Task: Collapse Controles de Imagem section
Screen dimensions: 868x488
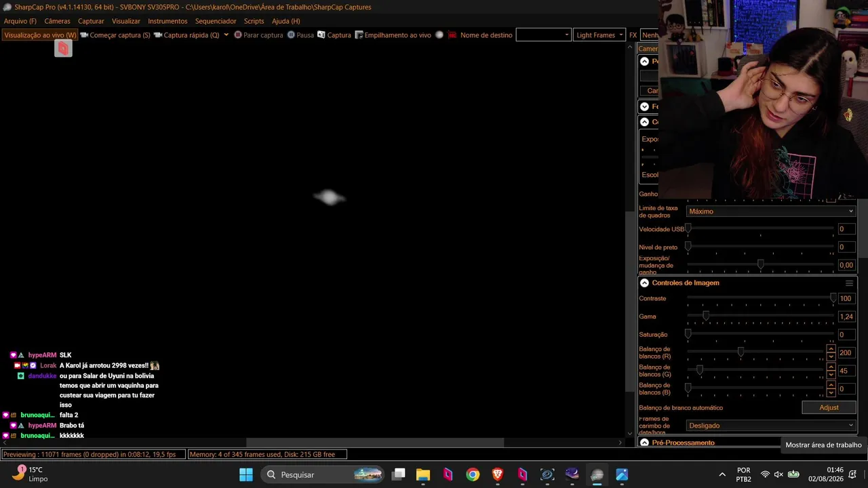Action: (644, 283)
